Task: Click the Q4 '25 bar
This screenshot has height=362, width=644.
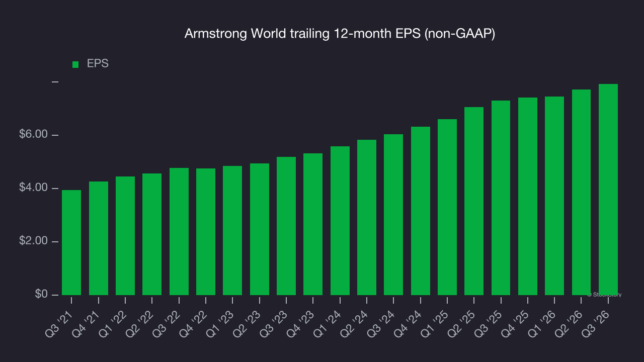Action: pos(528,196)
